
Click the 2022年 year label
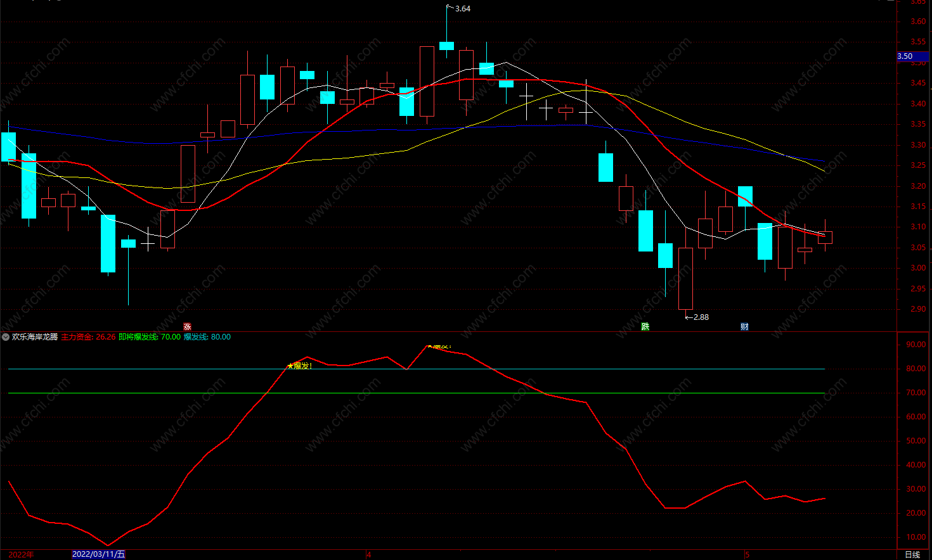point(22,554)
